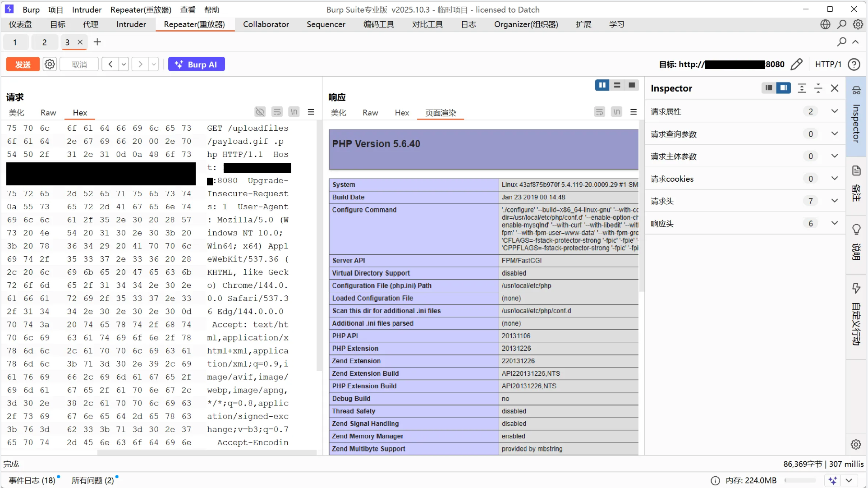Viewport: 868px width, 488px height.
Task: Send the request with 发送
Action: coord(23,64)
